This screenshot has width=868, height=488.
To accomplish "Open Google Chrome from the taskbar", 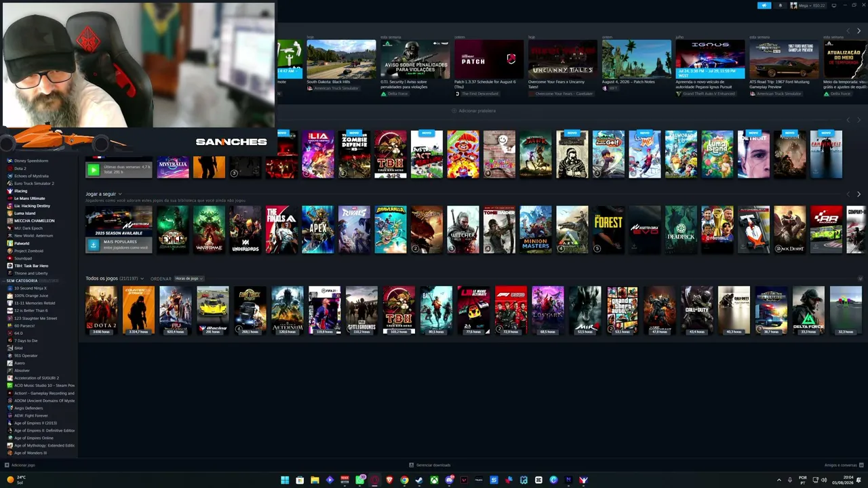I will tap(404, 480).
